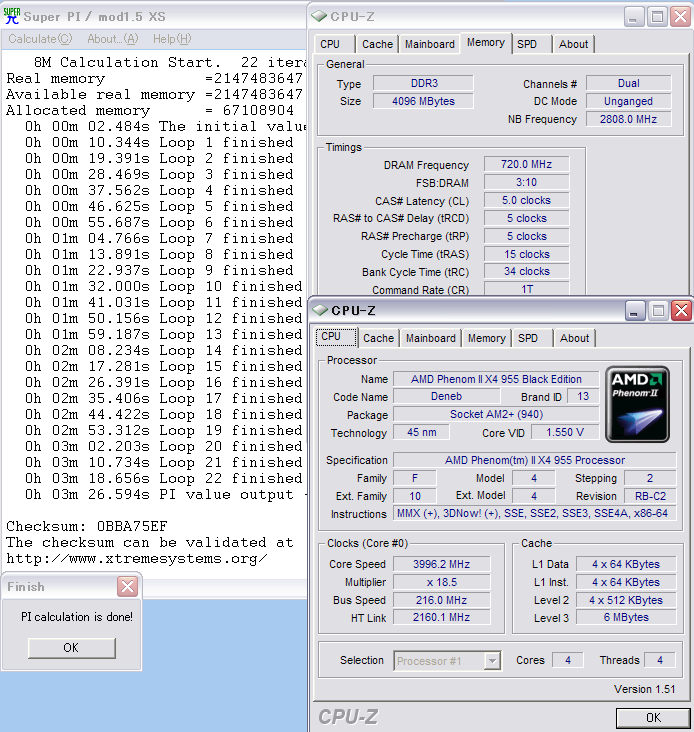Click the Core VID value 1.550 V
Viewport: 694px width, 732px height.
pos(565,432)
